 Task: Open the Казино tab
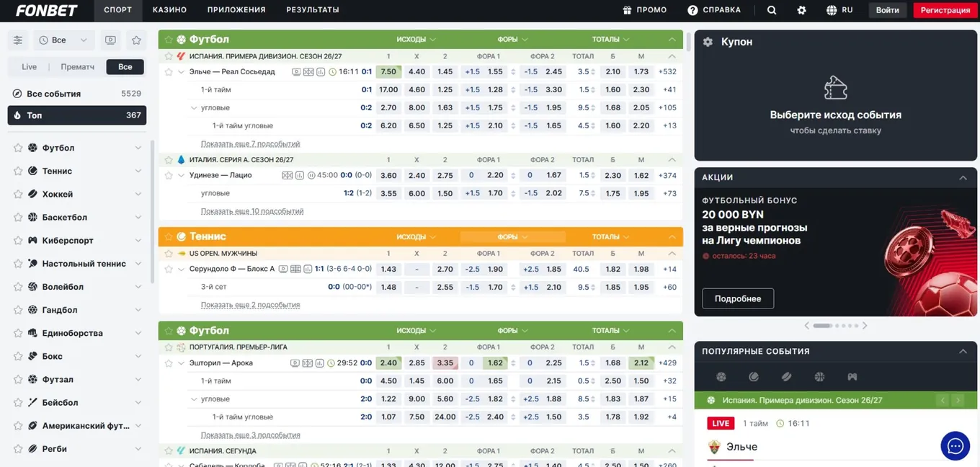point(169,10)
